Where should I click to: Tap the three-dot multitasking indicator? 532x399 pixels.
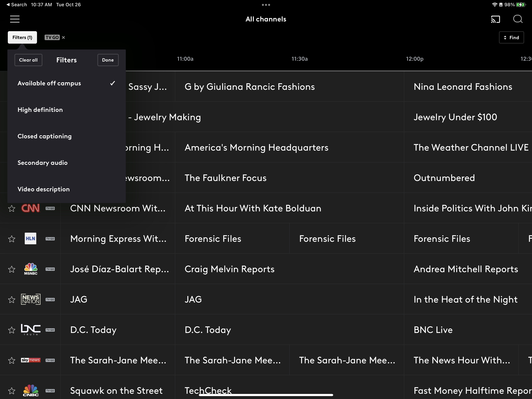coord(266,5)
